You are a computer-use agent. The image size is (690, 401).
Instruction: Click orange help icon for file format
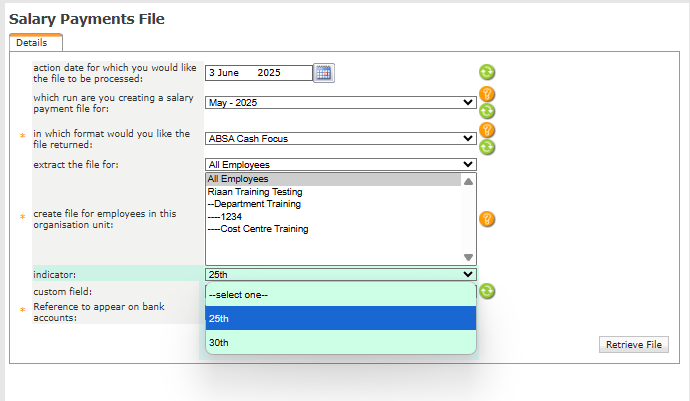point(488,130)
